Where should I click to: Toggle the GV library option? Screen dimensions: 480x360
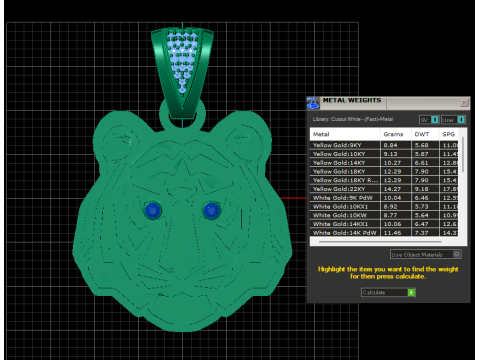click(429, 120)
